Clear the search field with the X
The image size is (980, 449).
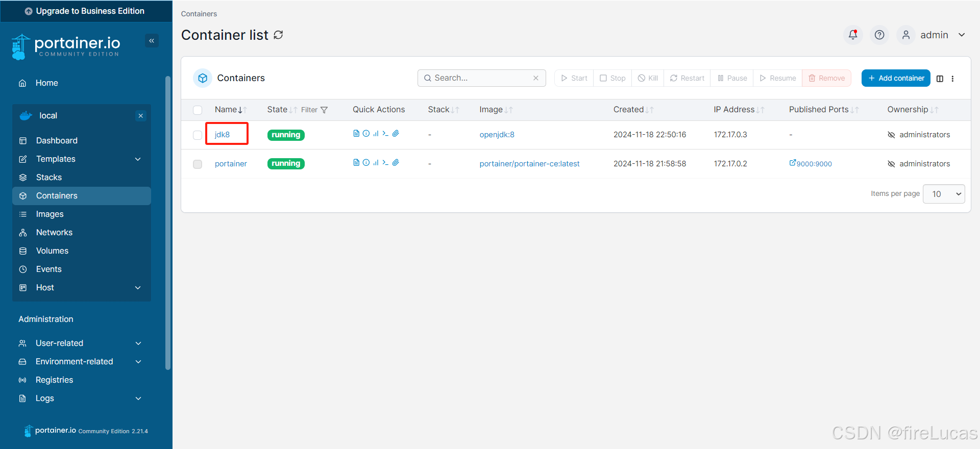[x=536, y=78]
